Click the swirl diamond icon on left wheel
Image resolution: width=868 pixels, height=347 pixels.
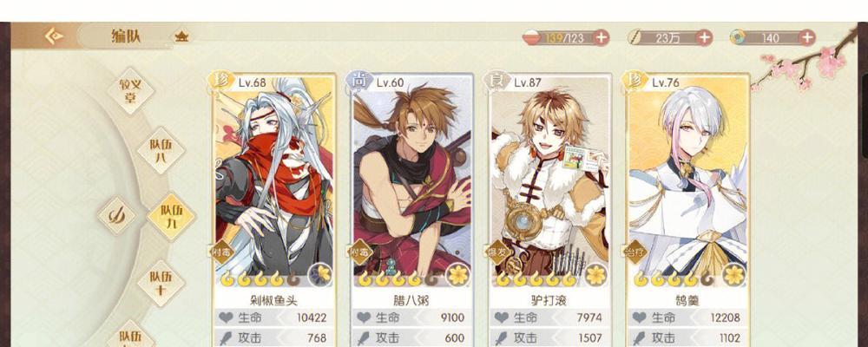point(117,216)
